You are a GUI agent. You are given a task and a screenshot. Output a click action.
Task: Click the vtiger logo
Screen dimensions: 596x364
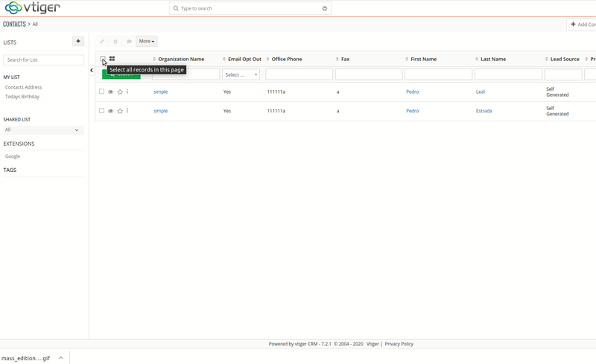point(31,9)
